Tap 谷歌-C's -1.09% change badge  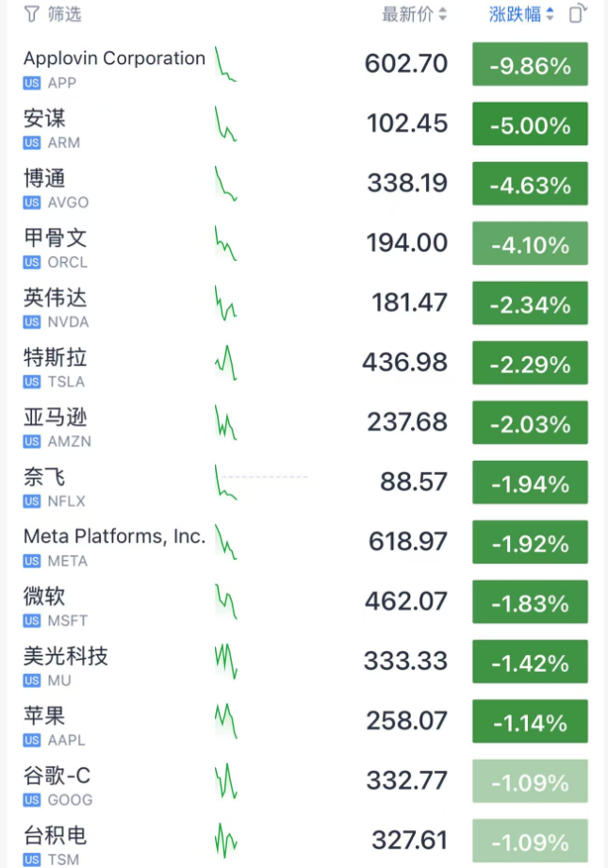[530, 782]
